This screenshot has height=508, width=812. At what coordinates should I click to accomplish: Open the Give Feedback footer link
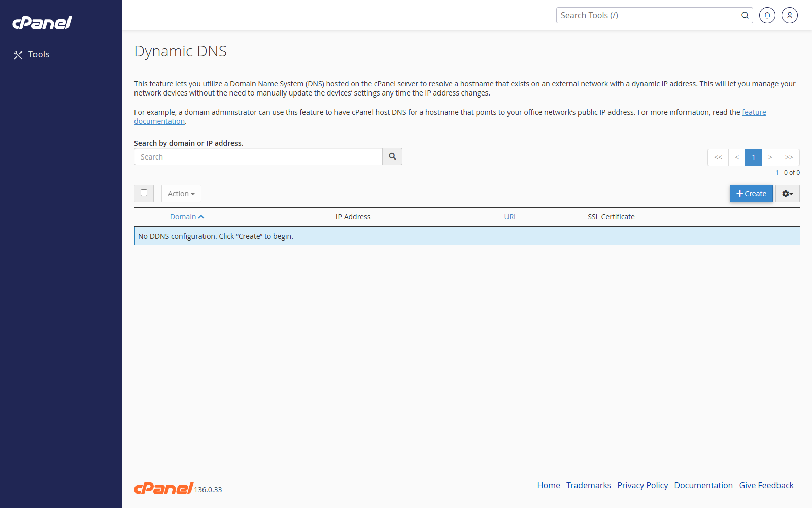[766, 485]
